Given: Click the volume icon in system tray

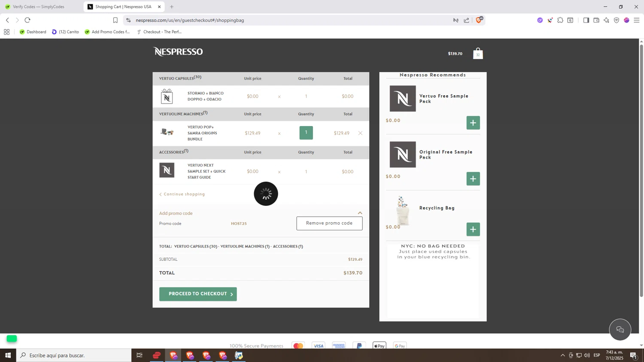Looking at the screenshot, I should 587,355.
